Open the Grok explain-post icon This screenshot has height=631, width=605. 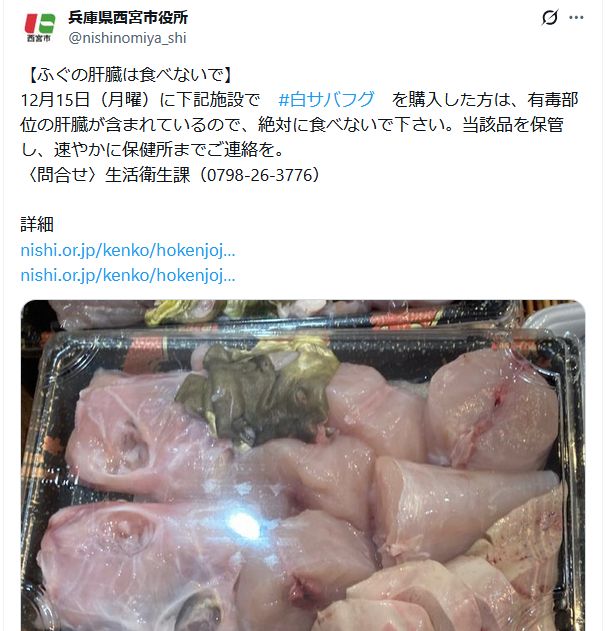tap(549, 18)
